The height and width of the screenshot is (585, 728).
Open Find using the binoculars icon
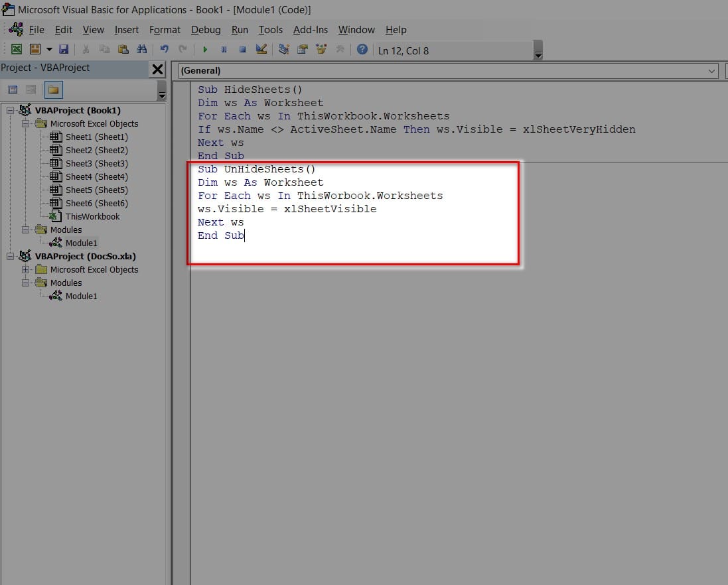coord(142,49)
